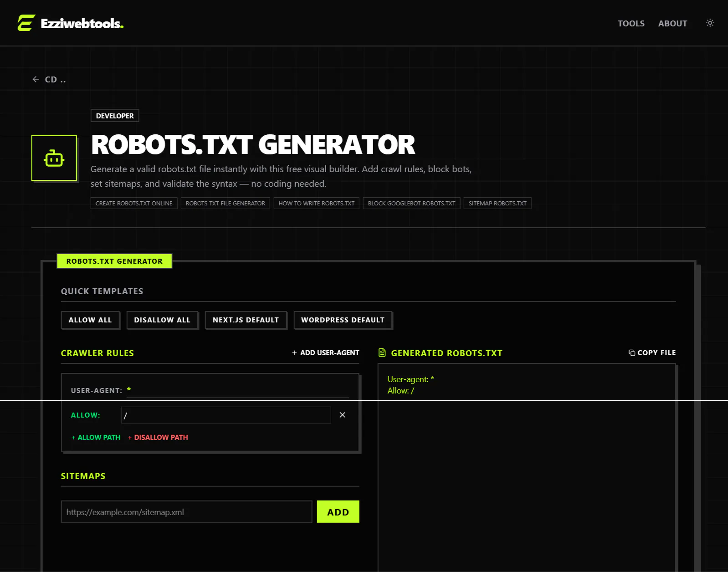
Task: Click the Allow path input field
Action: tap(226, 415)
